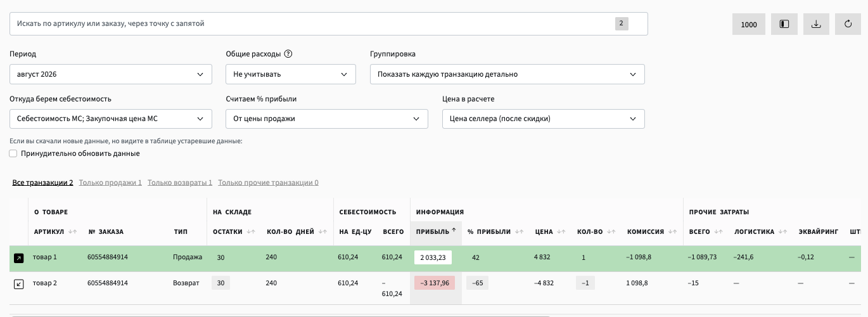Viewport: 868px width, 317px height.
Task: Sort by Артикул column arrows
Action: 72,232
